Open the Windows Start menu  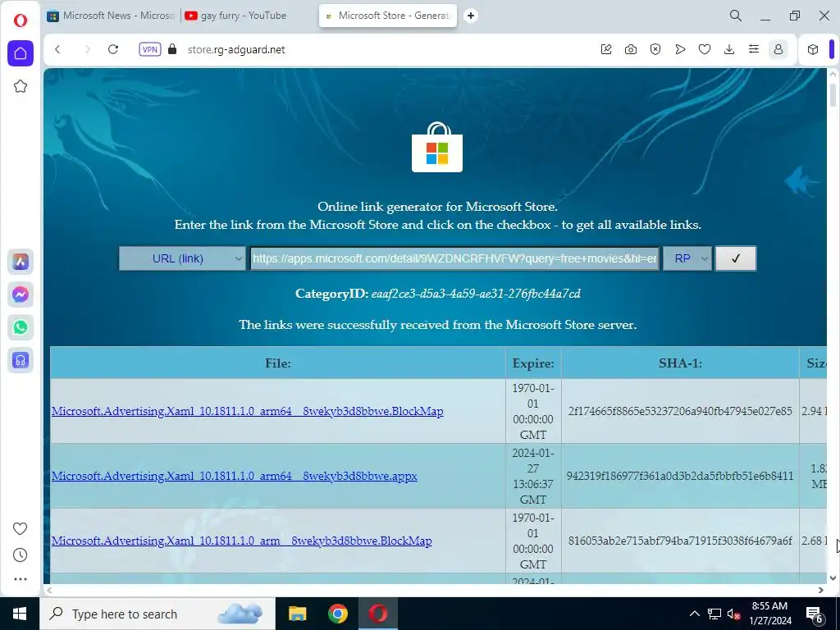20,614
